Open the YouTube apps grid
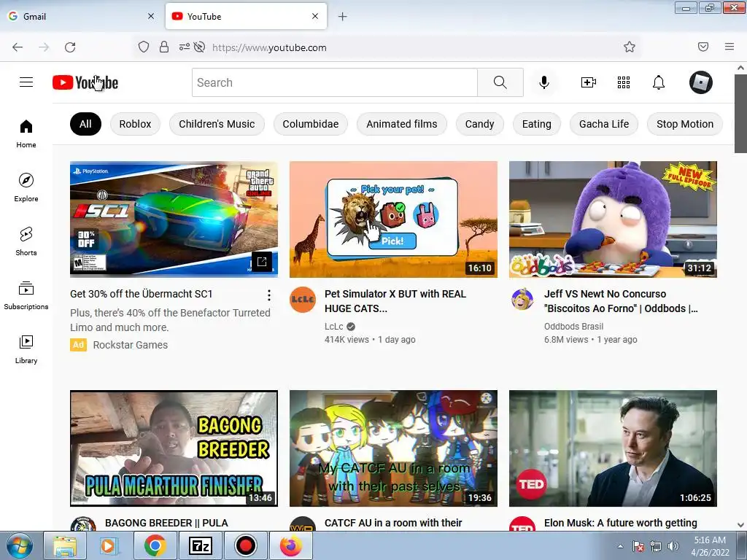The width and height of the screenshot is (747, 560). pos(624,82)
